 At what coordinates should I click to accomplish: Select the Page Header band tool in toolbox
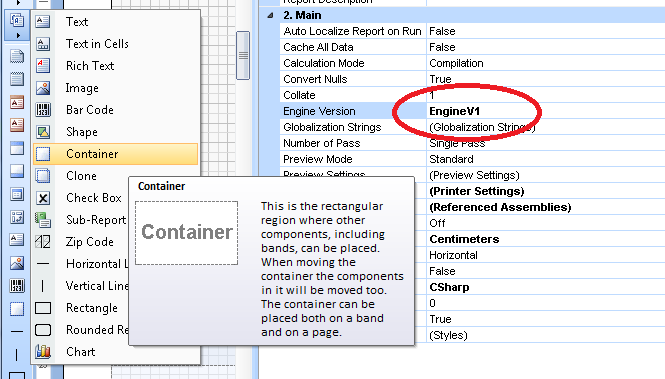click(17, 56)
